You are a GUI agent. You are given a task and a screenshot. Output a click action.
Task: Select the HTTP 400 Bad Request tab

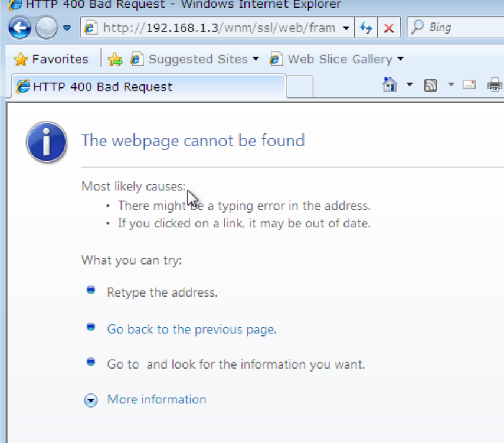(149, 86)
